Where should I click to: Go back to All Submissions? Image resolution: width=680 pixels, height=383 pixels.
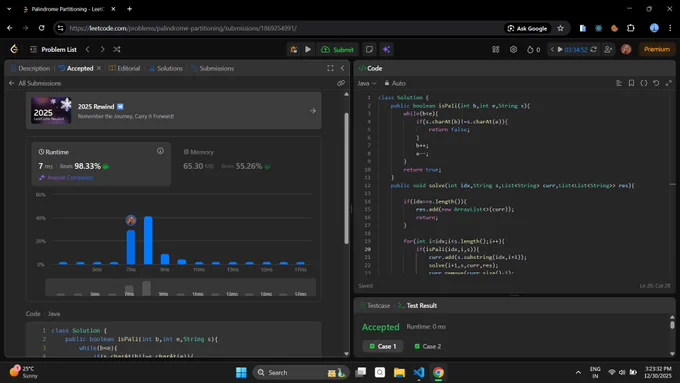point(35,83)
